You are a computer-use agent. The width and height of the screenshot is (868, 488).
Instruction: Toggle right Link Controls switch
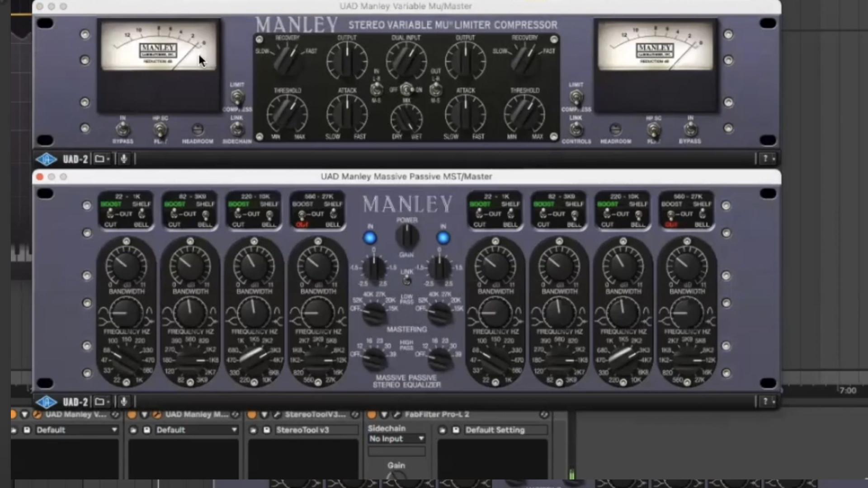tap(576, 129)
